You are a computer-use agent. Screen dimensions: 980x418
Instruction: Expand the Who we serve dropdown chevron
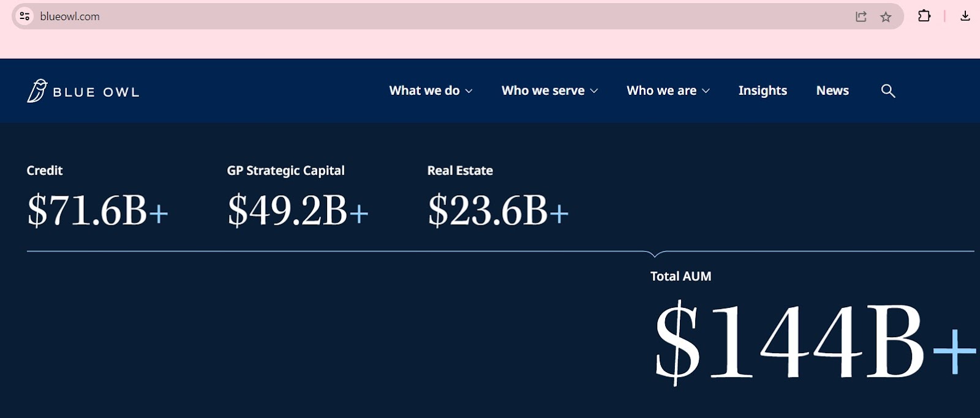pos(594,91)
